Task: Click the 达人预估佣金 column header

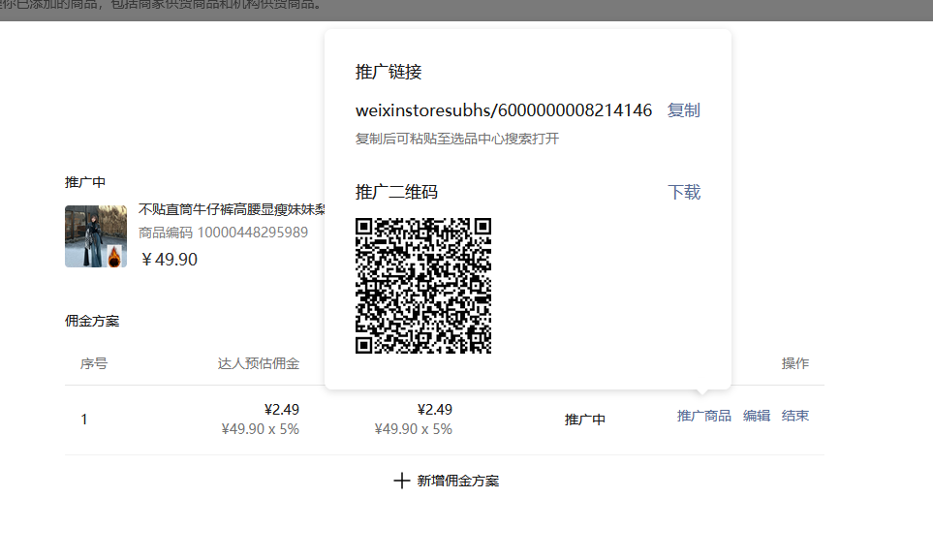Action: pos(259,363)
